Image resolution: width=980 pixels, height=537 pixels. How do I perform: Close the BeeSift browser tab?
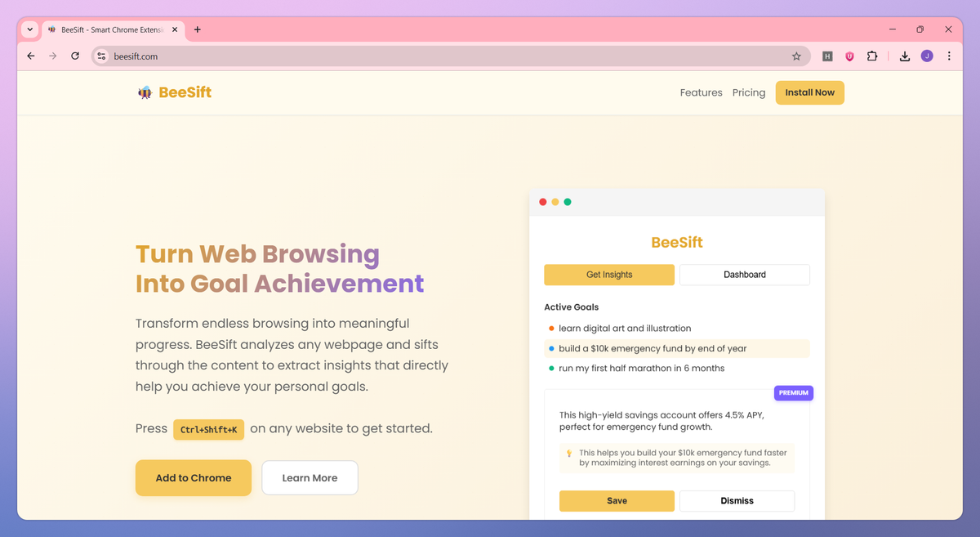175,29
